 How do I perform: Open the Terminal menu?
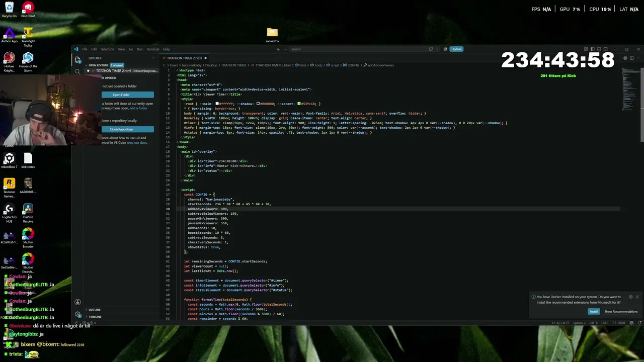pos(153,49)
